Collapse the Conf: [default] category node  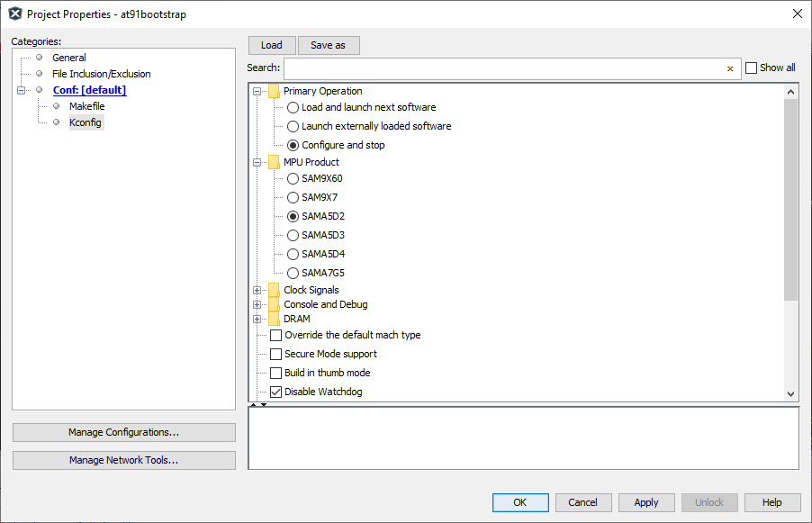pyautogui.click(x=21, y=90)
